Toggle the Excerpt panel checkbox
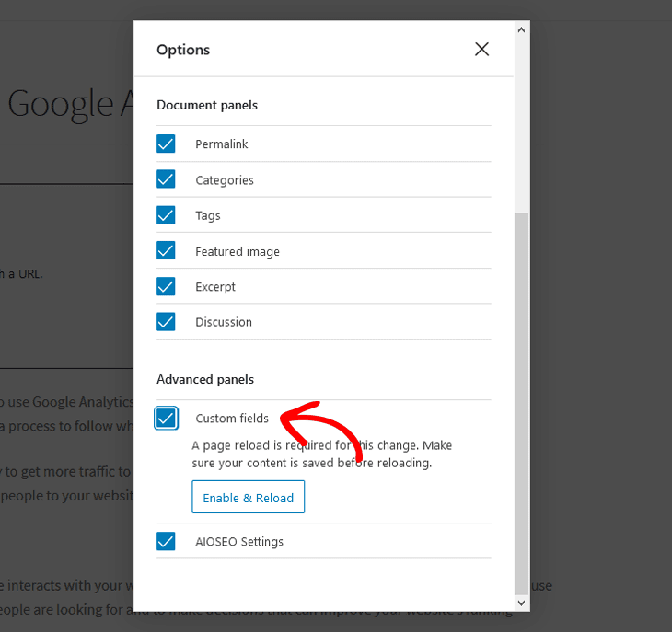The width and height of the screenshot is (672, 632). click(166, 286)
